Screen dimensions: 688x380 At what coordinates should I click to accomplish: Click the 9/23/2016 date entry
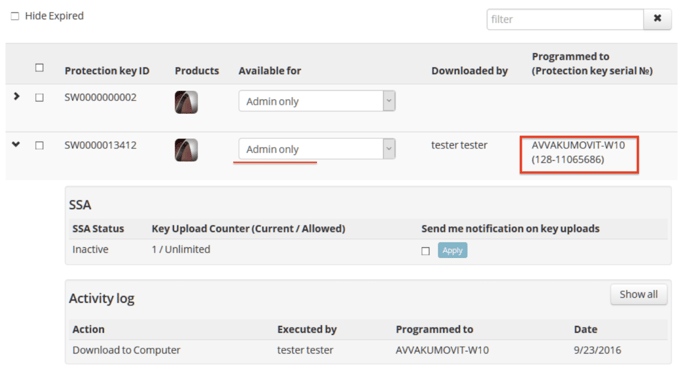click(597, 350)
